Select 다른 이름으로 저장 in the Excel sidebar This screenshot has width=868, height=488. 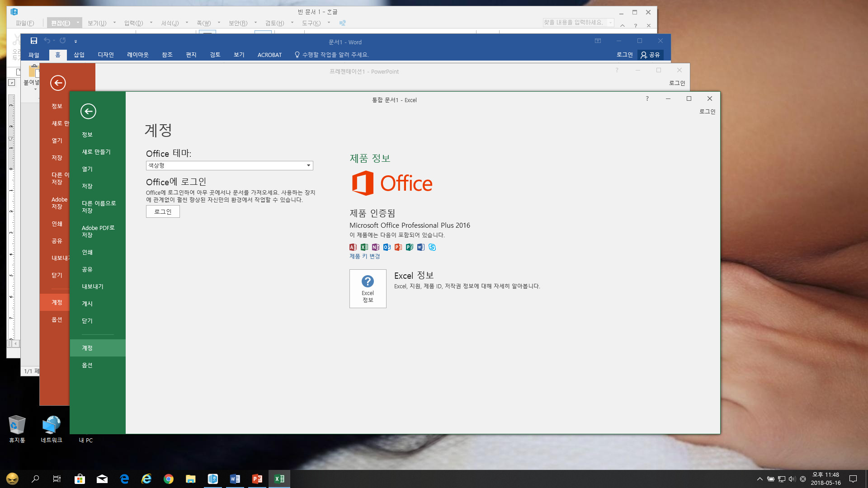click(98, 207)
